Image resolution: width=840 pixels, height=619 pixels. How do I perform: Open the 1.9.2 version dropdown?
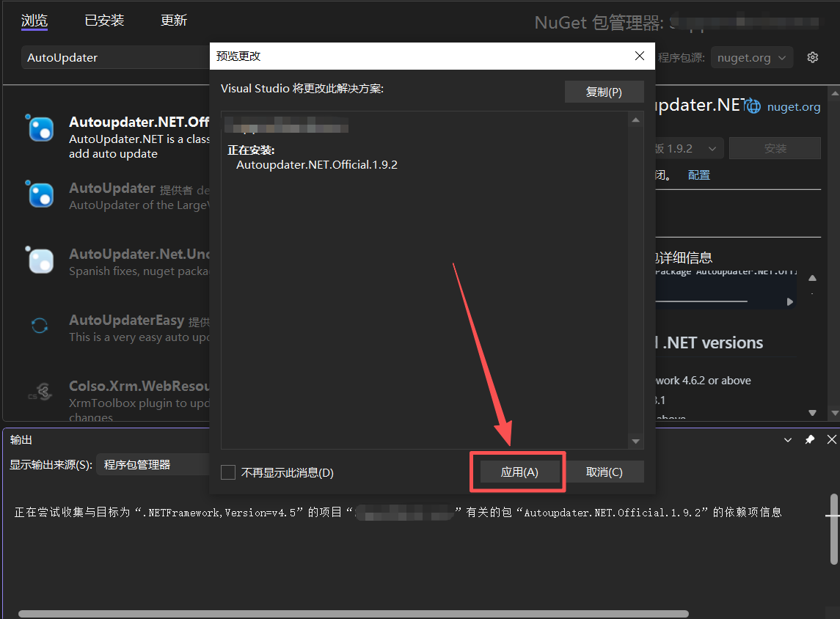coord(688,148)
